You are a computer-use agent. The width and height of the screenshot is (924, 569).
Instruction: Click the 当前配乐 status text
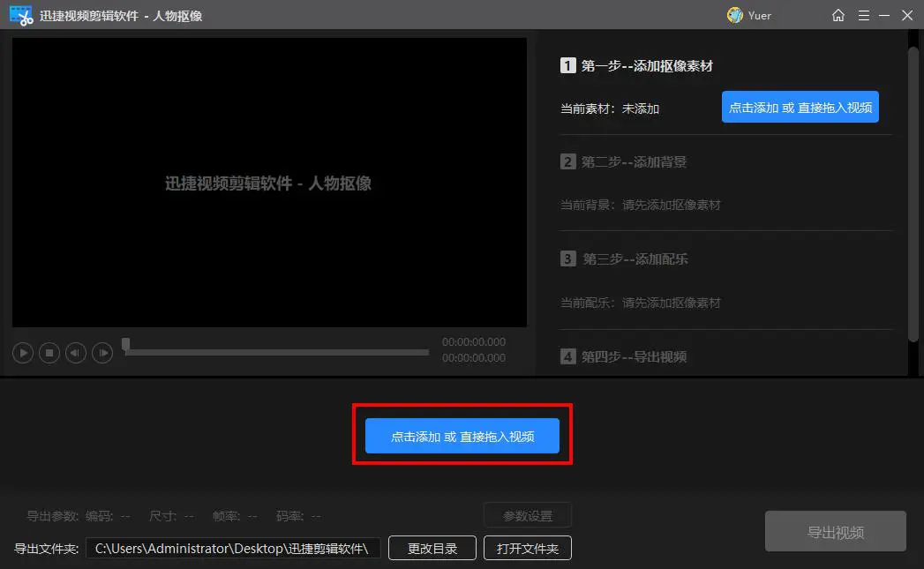[640, 303]
